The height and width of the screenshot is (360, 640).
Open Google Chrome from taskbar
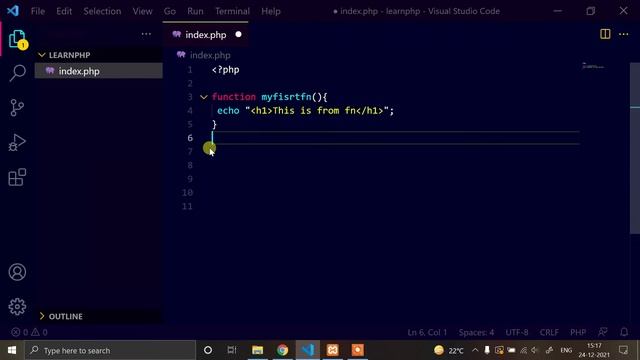[282, 350]
